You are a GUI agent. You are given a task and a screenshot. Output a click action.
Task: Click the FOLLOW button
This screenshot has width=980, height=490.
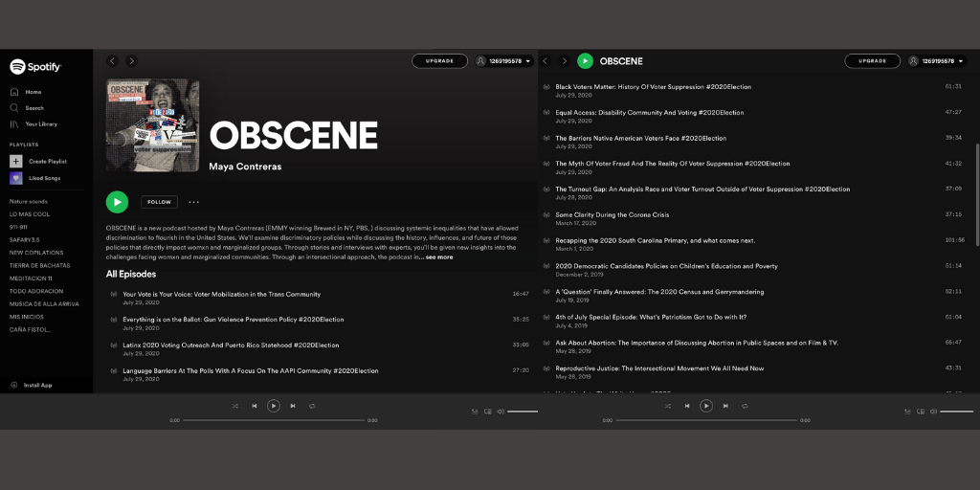159,202
